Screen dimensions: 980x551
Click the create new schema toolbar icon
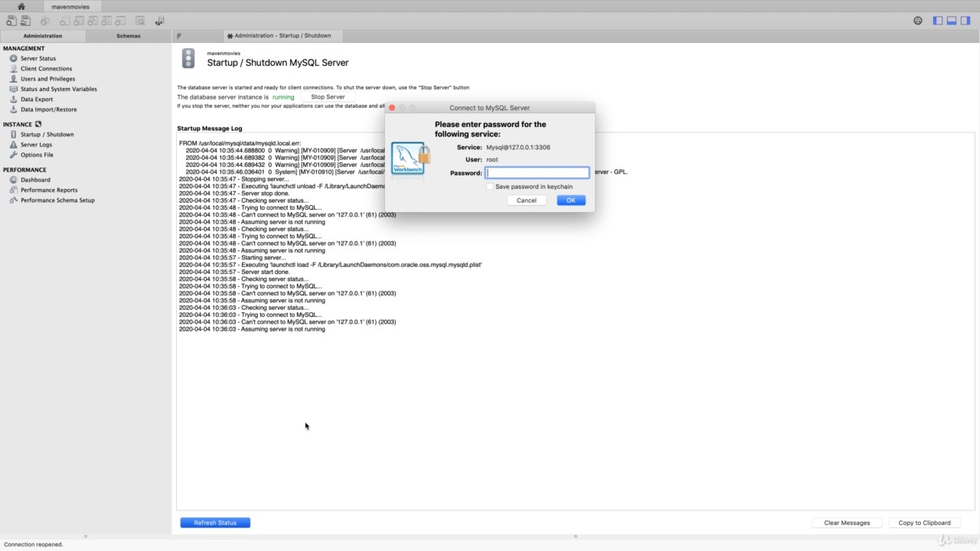point(65,21)
